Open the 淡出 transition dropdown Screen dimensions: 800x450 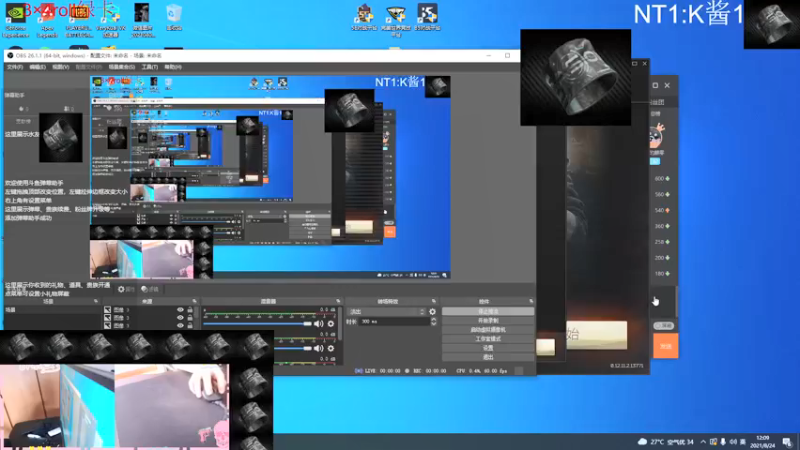point(386,311)
